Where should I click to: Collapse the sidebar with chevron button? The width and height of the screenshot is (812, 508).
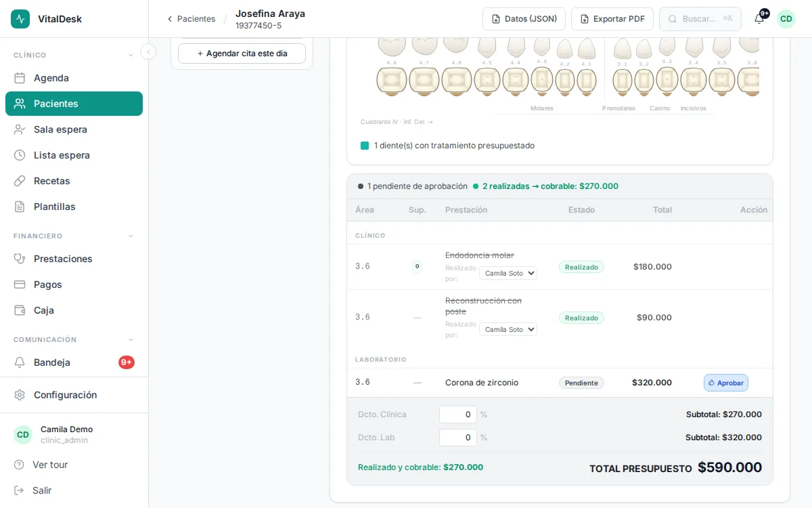[148, 51]
